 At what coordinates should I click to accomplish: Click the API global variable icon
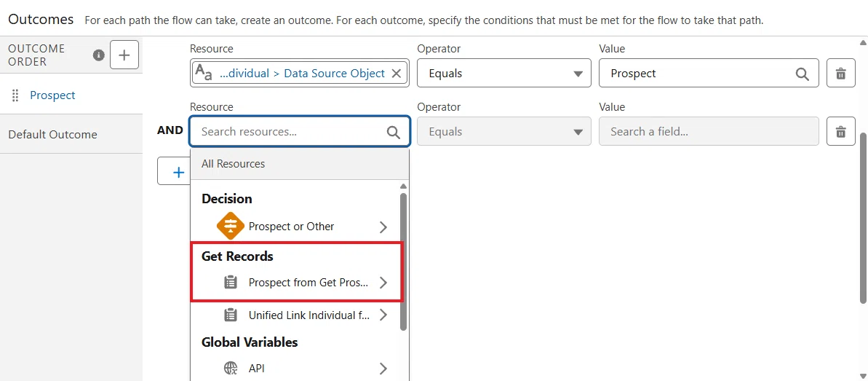click(x=231, y=368)
